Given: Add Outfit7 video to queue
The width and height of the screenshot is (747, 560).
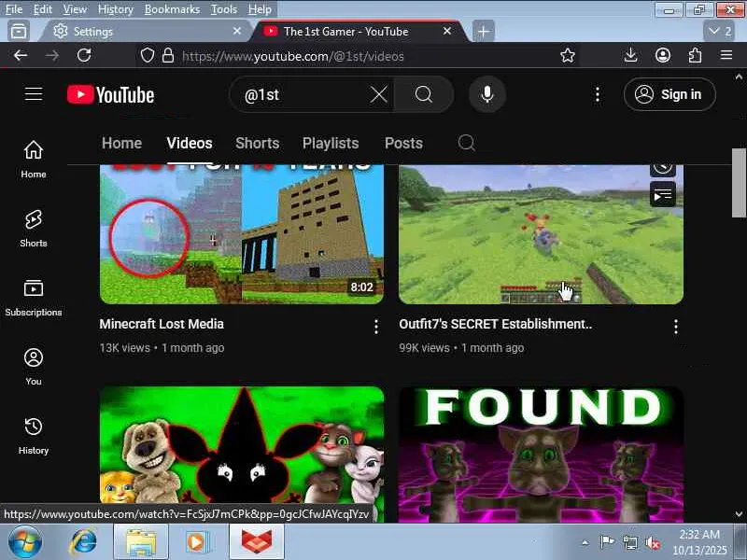Looking at the screenshot, I should coord(663,194).
